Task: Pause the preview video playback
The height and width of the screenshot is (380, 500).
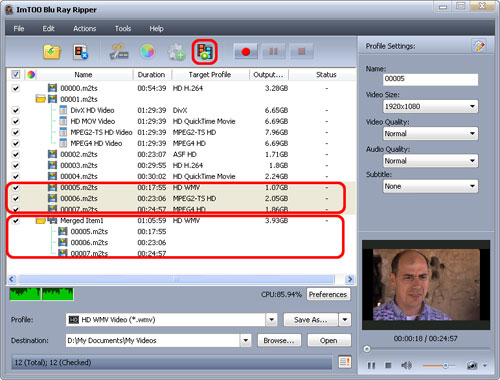Action: (x=371, y=366)
